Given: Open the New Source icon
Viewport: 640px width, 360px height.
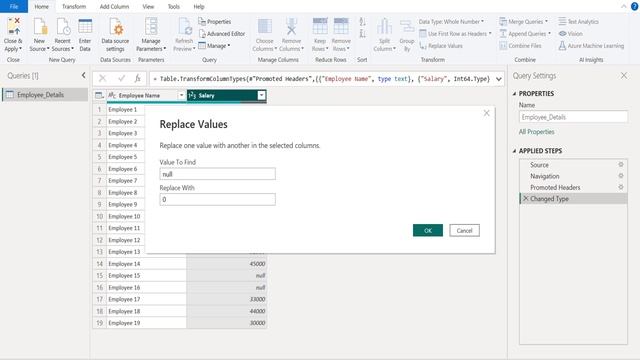Looking at the screenshot, I should coord(40,27).
